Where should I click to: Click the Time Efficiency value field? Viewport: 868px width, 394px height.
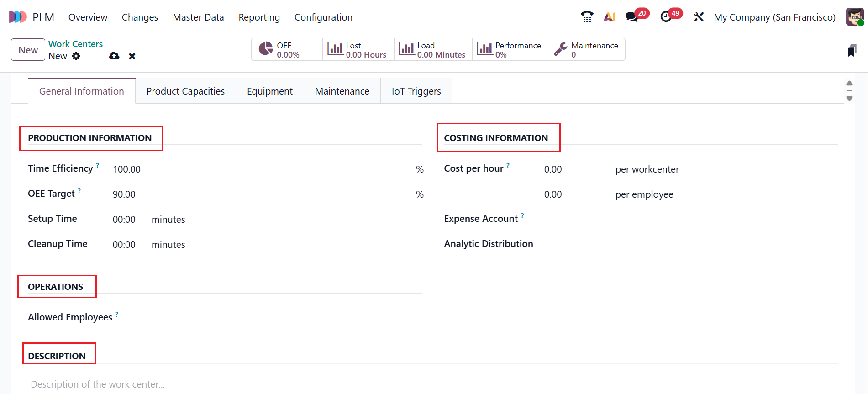click(260, 169)
